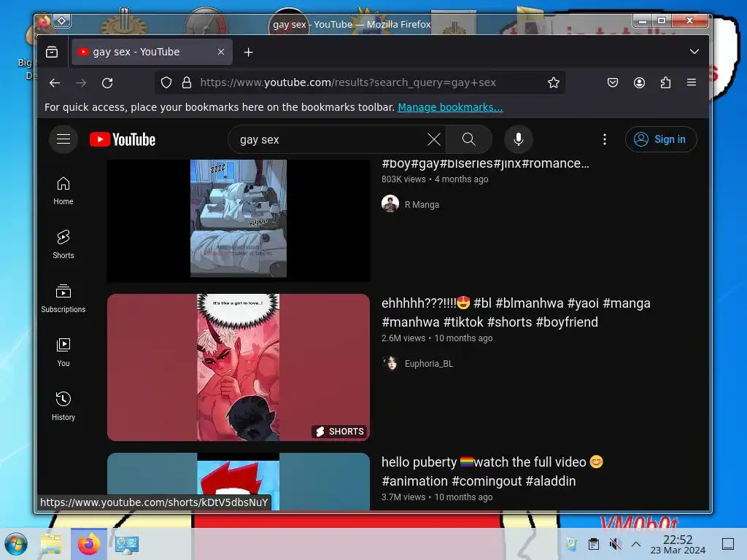Screen dimensions: 747x560
Task: Open the file manager taskbar icon
Action: (51, 544)
